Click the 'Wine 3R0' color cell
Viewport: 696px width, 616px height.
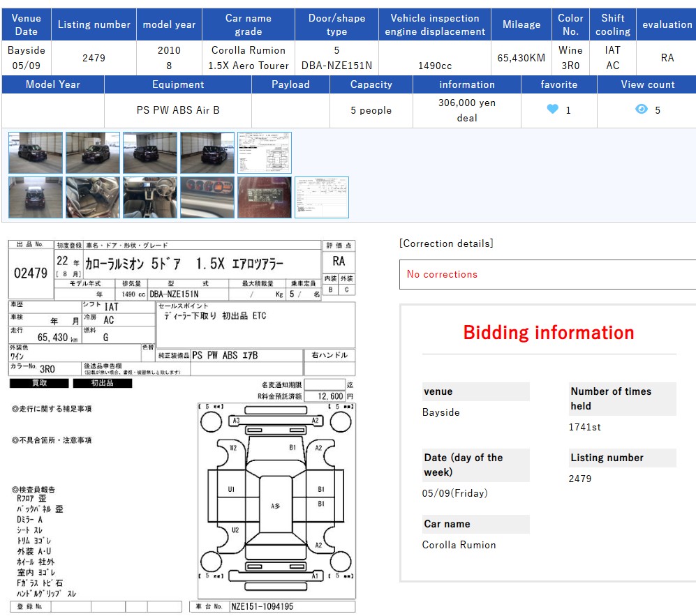pos(570,58)
